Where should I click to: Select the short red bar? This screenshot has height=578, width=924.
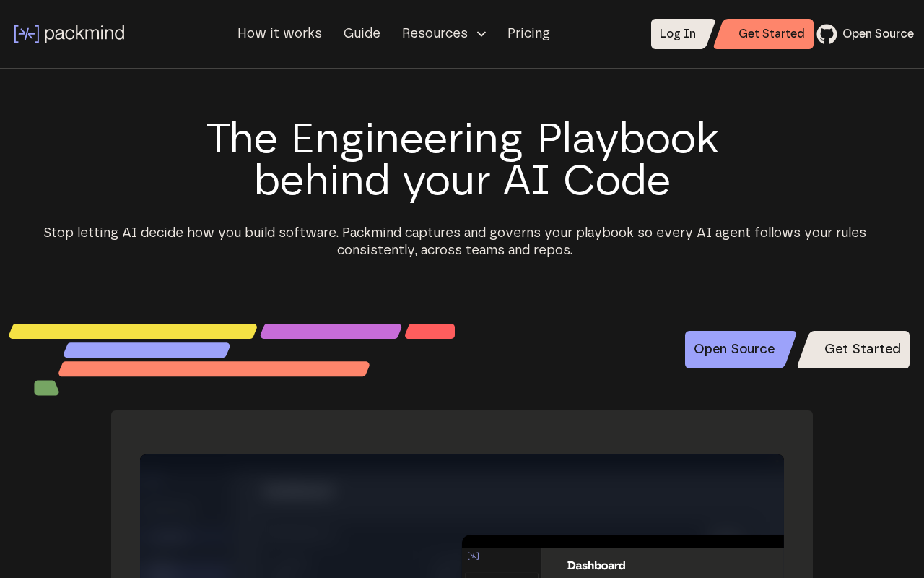pos(430,332)
